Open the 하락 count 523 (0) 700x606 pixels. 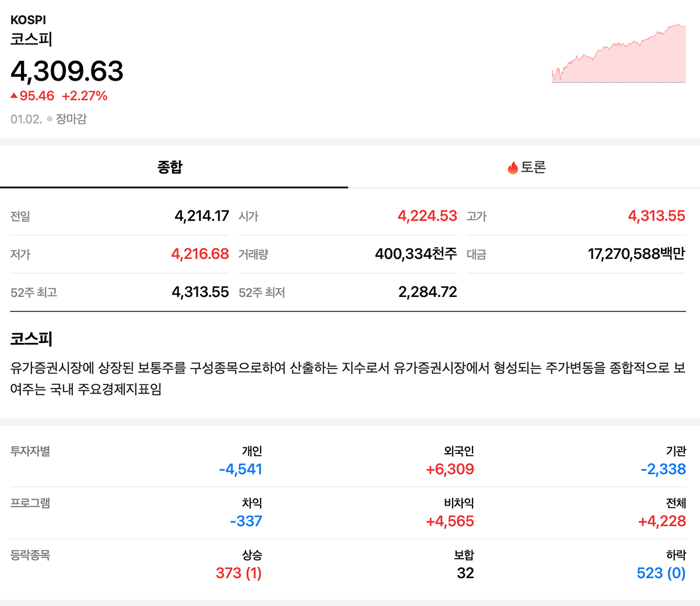(x=661, y=573)
